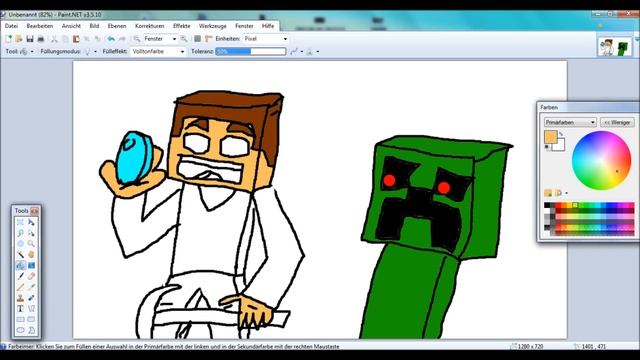Select the Text tool
The height and width of the screenshot is (360, 640).
[20, 309]
